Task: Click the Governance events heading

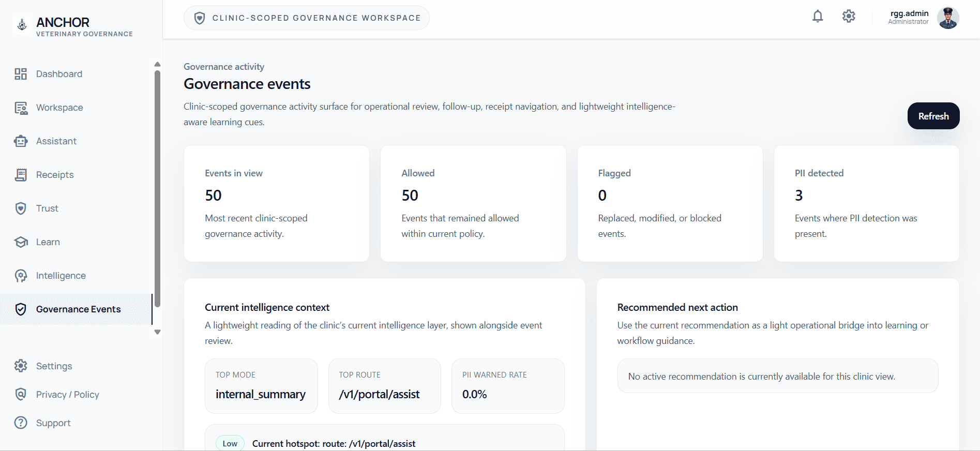Action: (x=247, y=84)
